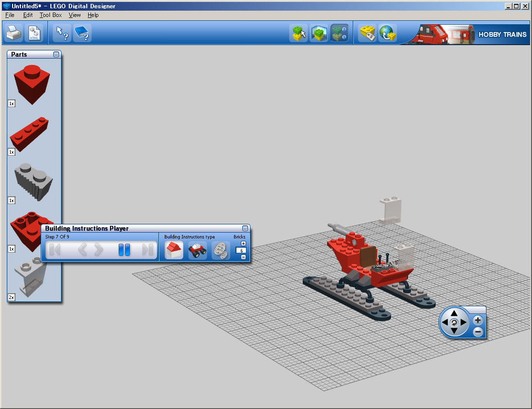Open the File menu
532x409 pixels.
click(10, 15)
